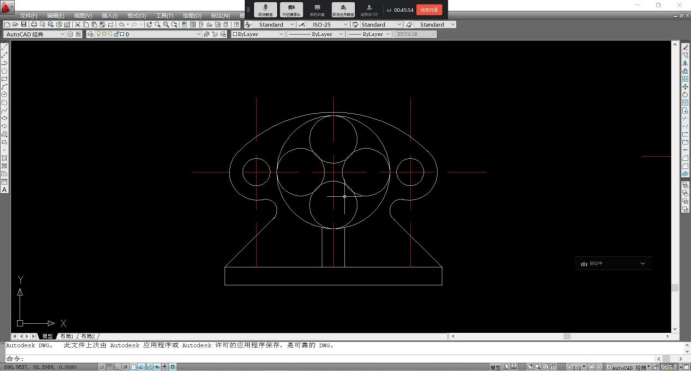Click the Help question mark icon
The width and height of the screenshot is (692, 372).
click(237, 25)
